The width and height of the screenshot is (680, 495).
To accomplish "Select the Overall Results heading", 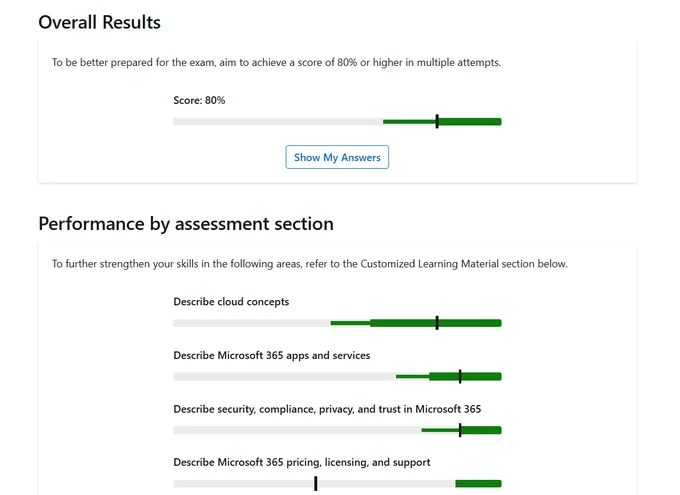I will (99, 22).
